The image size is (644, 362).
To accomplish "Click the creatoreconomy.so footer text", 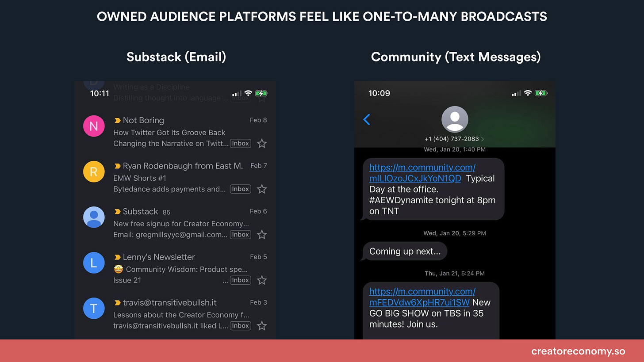I will tap(578, 352).
